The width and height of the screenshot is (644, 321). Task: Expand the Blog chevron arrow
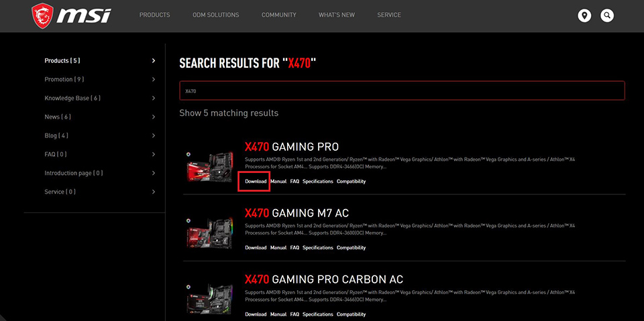click(154, 135)
